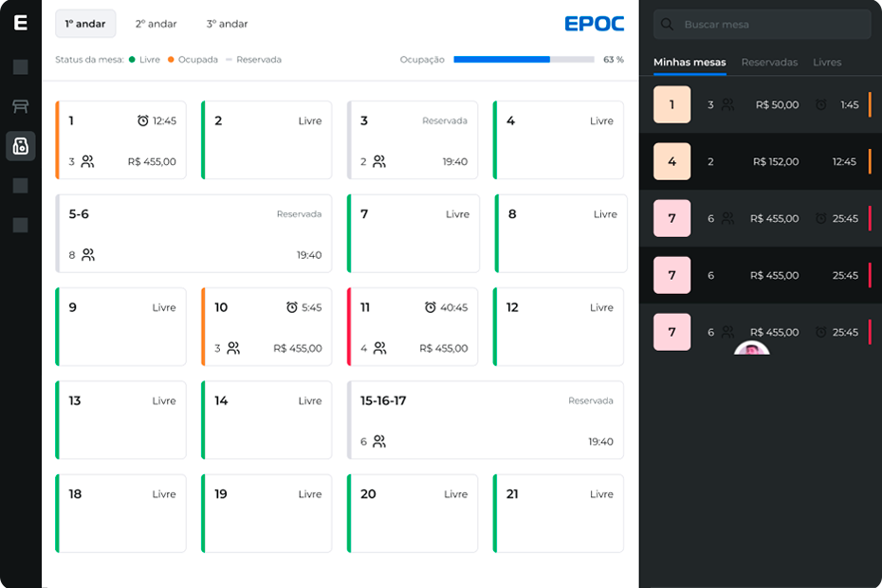Select table 4 row in Minhas mesas
Image resolution: width=882 pixels, height=588 pixels.
(761, 161)
